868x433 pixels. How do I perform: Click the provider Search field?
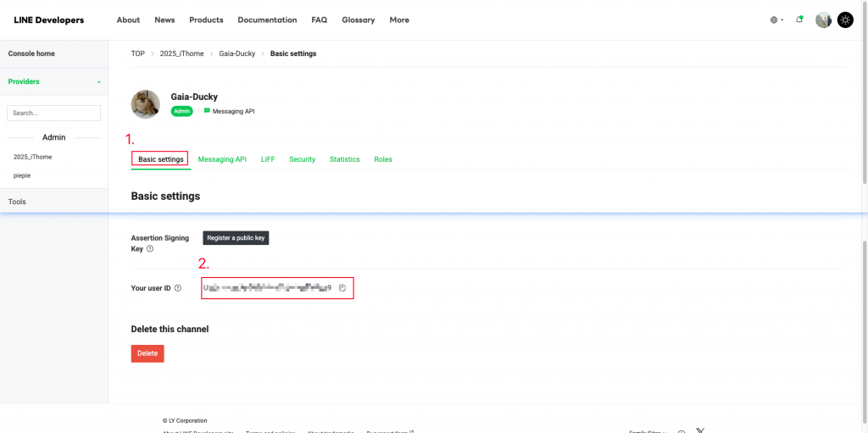[53, 113]
